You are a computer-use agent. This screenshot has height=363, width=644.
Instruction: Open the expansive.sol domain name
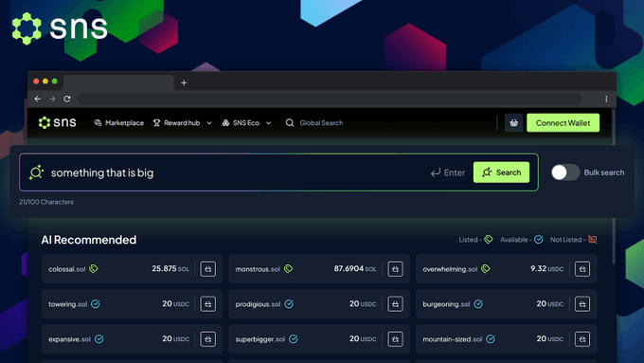click(x=69, y=339)
